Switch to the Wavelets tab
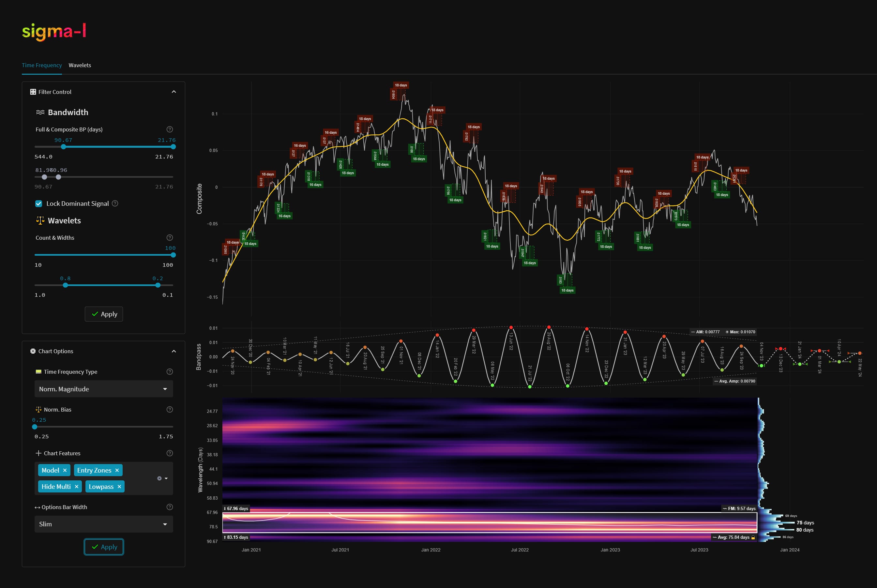 pyautogui.click(x=80, y=65)
